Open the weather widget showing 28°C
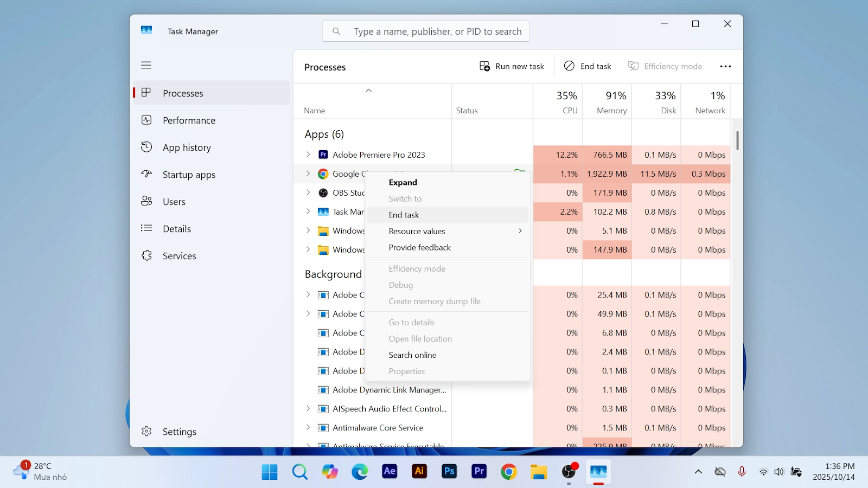This screenshot has width=868, height=488. coord(40,471)
